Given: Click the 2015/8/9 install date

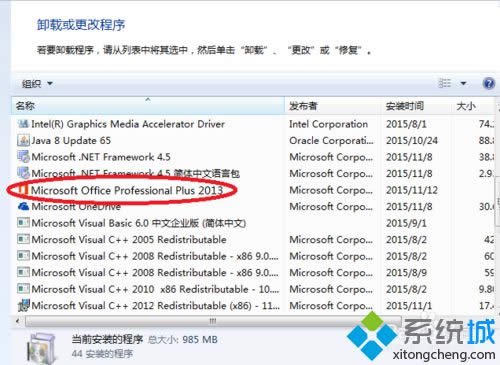Looking at the screenshot, I should click(x=406, y=272).
